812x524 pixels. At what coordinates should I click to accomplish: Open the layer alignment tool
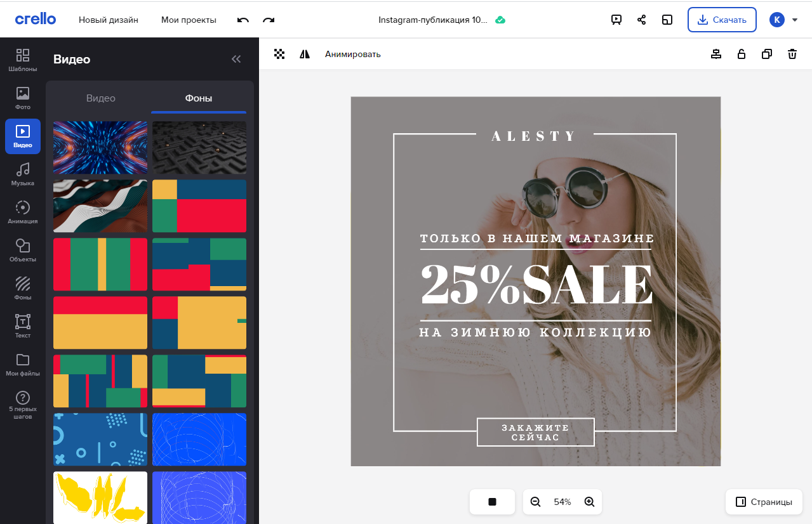pyautogui.click(x=716, y=54)
